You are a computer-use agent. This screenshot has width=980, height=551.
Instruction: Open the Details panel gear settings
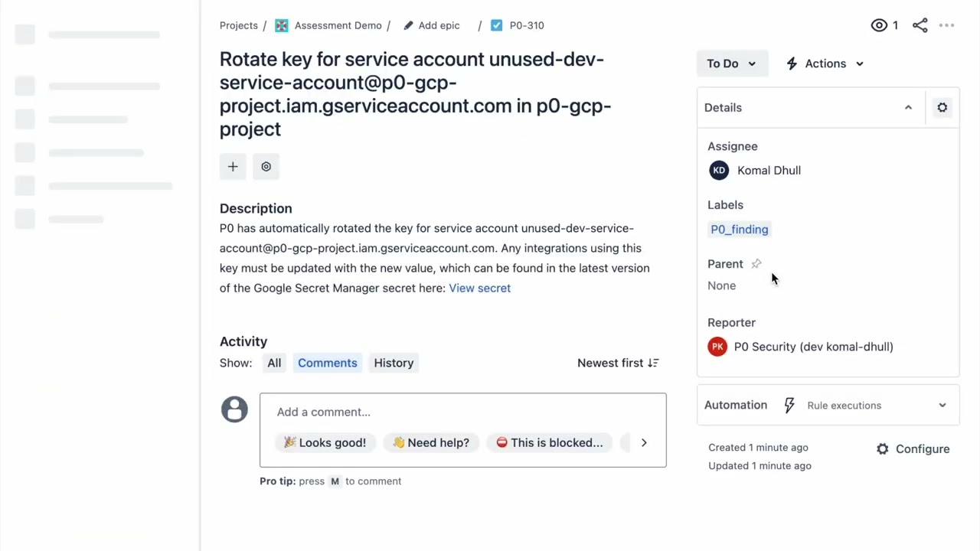click(942, 108)
